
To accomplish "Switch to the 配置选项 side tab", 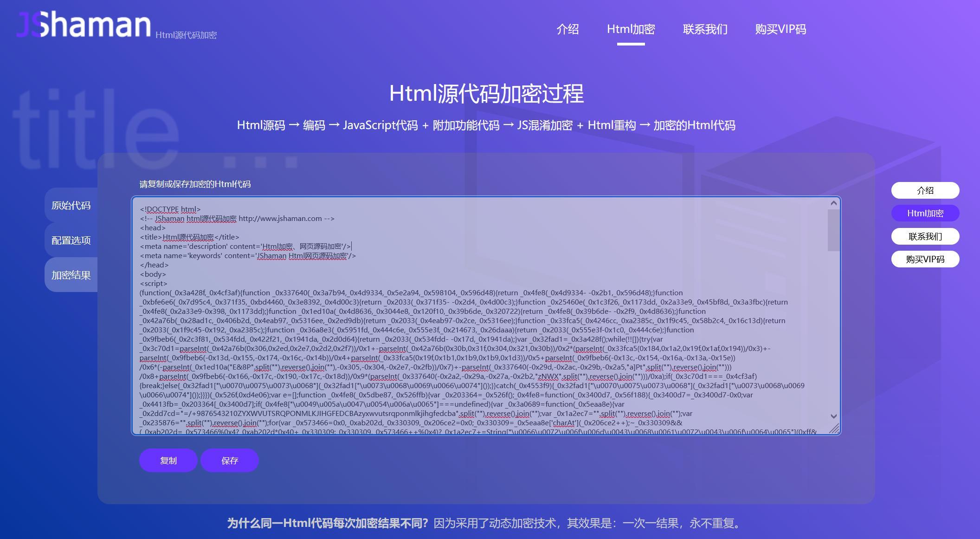I will 71,240.
